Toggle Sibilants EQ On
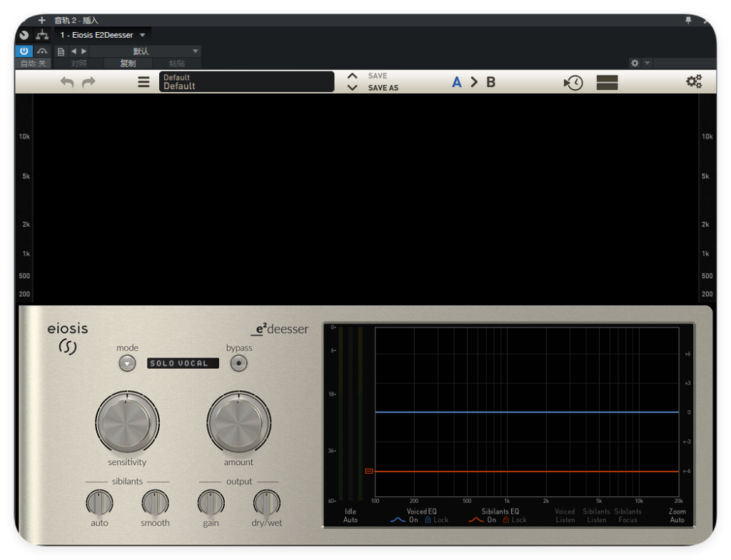 click(492, 520)
